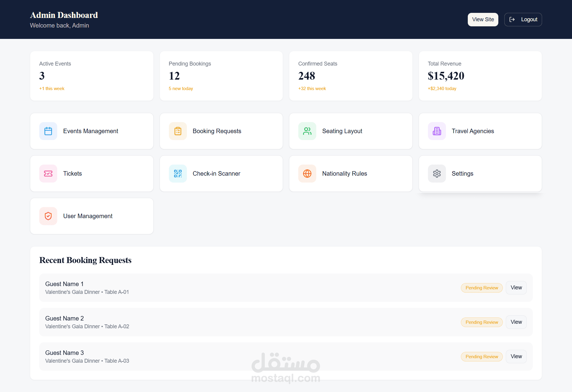Click the clipboard icon for Booking Requests
The image size is (572, 392).
click(178, 131)
